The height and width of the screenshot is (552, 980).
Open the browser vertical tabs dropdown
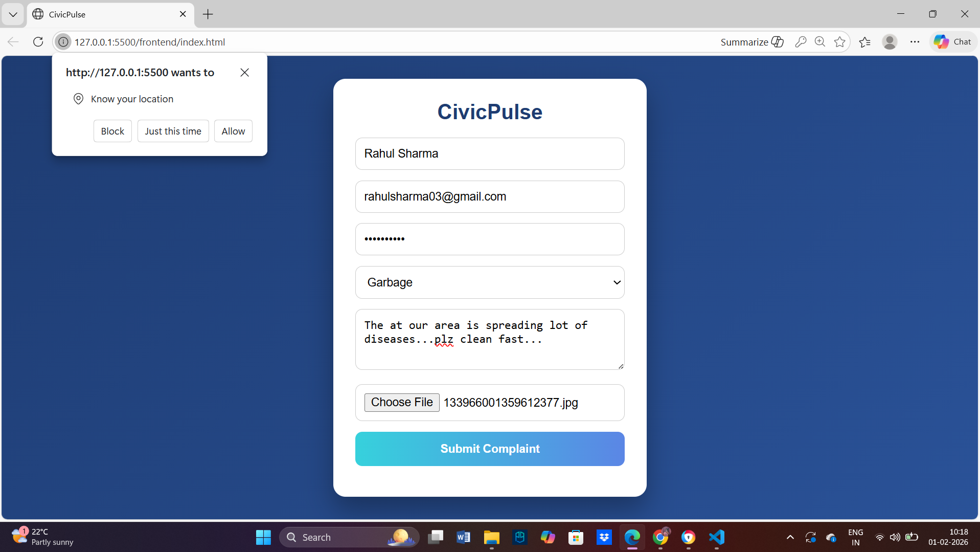13,14
